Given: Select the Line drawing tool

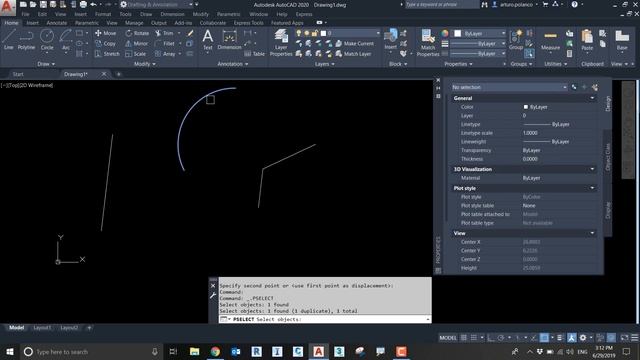Looking at the screenshot, I should (x=9, y=40).
